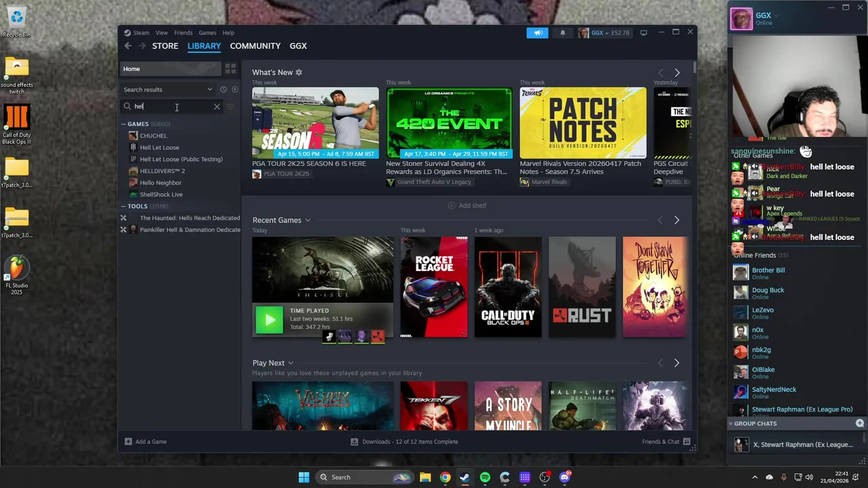Open the Rust game cover
868x488 pixels.
(583, 287)
